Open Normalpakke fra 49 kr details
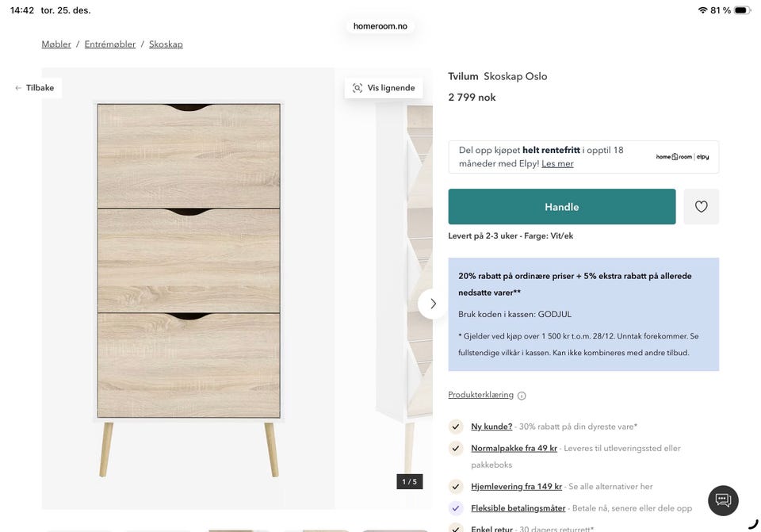Screen dimensions: 761x532 click(514, 448)
